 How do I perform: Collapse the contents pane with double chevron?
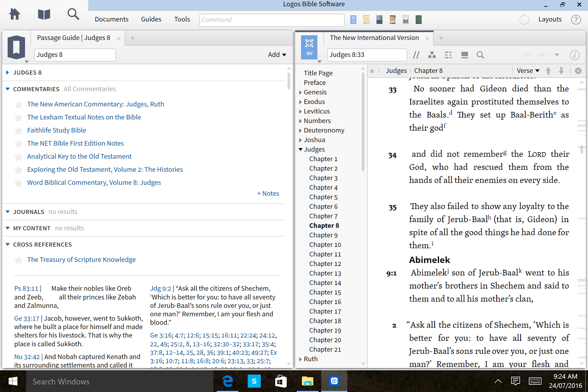pos(372,71)
